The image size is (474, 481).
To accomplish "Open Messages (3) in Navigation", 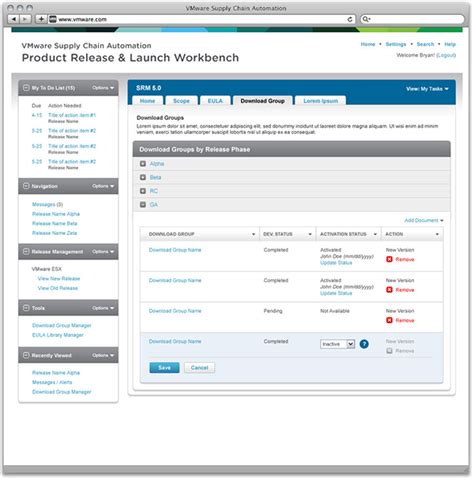I will coord(47,204).
